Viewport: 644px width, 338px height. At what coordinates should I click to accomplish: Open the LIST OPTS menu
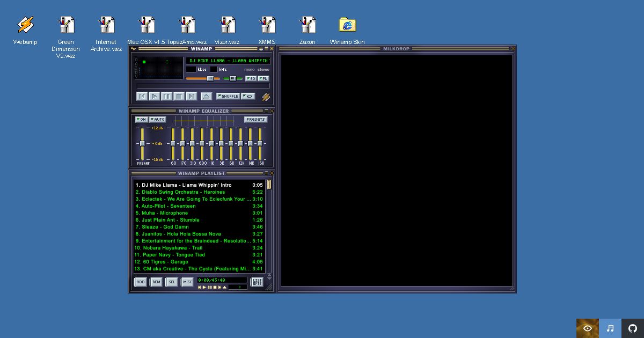click(257, 282)
